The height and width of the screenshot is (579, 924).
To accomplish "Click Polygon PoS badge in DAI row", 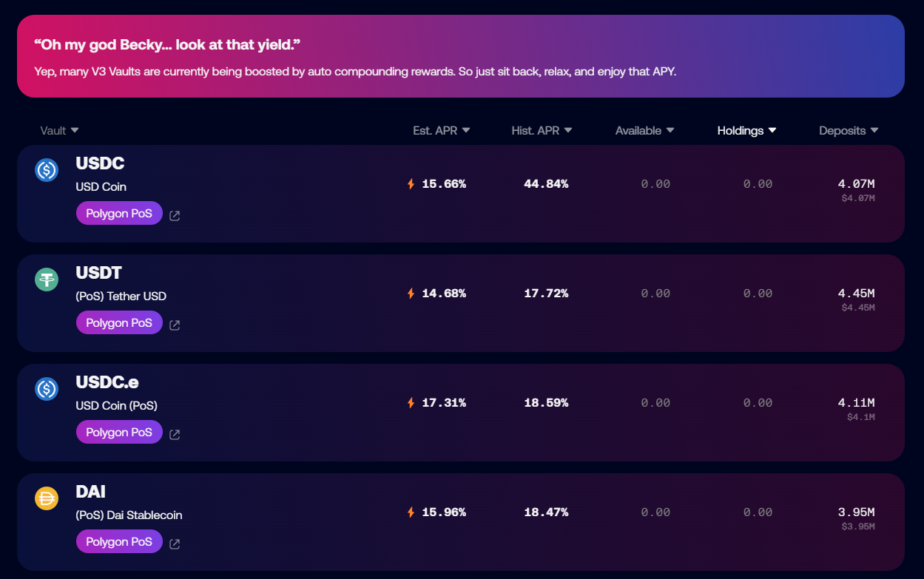I will [119, 542].
